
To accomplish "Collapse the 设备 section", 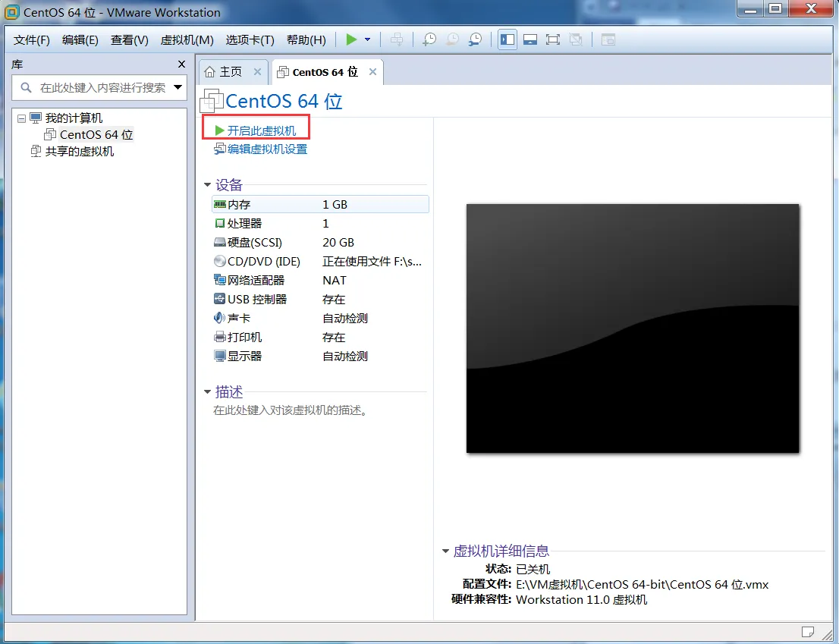I will (x=207, y=185).
